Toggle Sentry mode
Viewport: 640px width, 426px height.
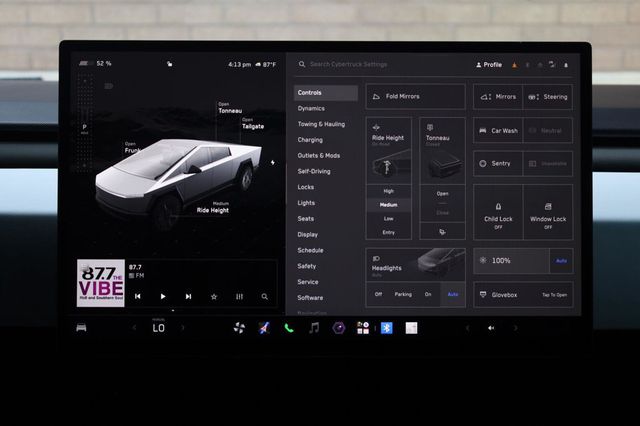498,164
